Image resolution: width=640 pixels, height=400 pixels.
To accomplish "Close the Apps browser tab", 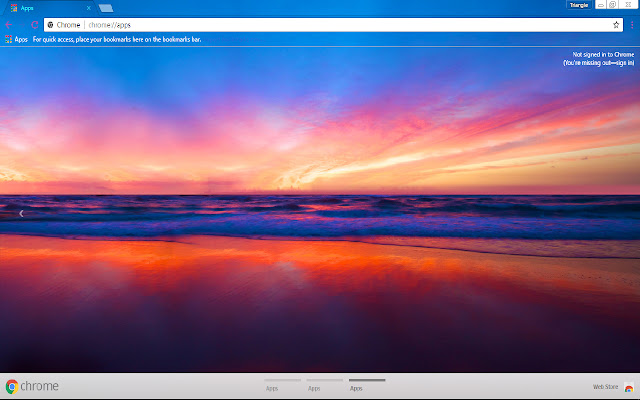I will pyautogui.click(x=89, y=7).
